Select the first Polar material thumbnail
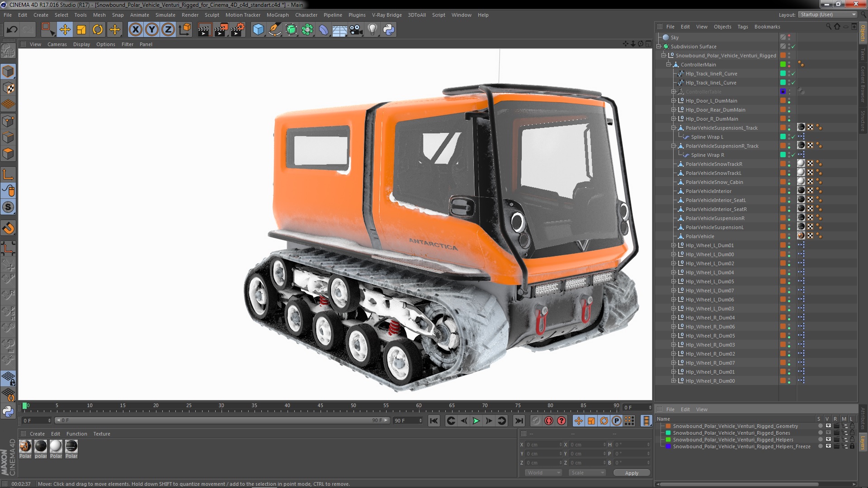This screenshot has height=488, width=868. [25, 446]
